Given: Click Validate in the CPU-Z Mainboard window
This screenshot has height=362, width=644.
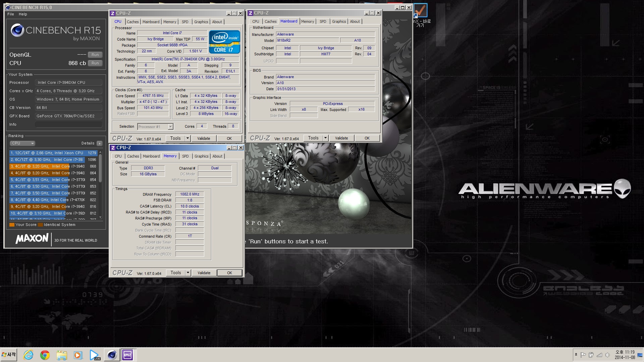Looking at the screenshot, I should coord(341,138).
